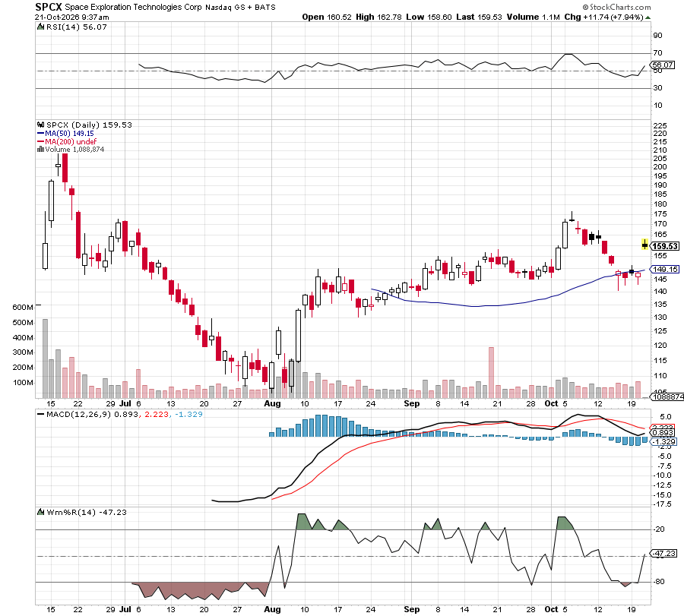Screen dimensions: 684x616
Task: Click the Chg +11.74 (+7.94%) value
Action: coord(603,17)
